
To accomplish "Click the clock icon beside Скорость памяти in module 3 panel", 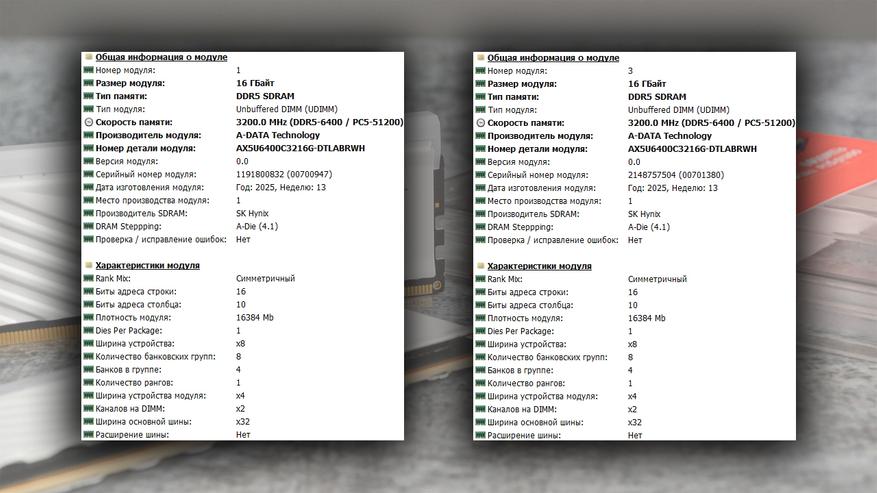I will [480, 123].
